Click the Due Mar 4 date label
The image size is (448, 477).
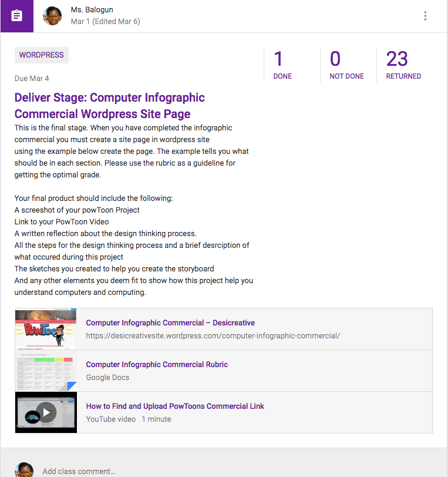pyautogui.click(x=32, y=79)
